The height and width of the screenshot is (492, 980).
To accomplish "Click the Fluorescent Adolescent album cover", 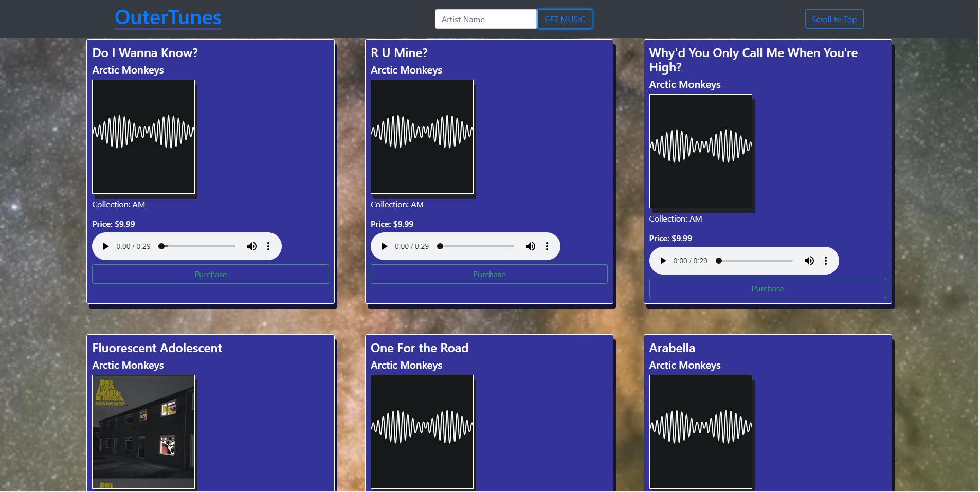I will pos(143,432).
